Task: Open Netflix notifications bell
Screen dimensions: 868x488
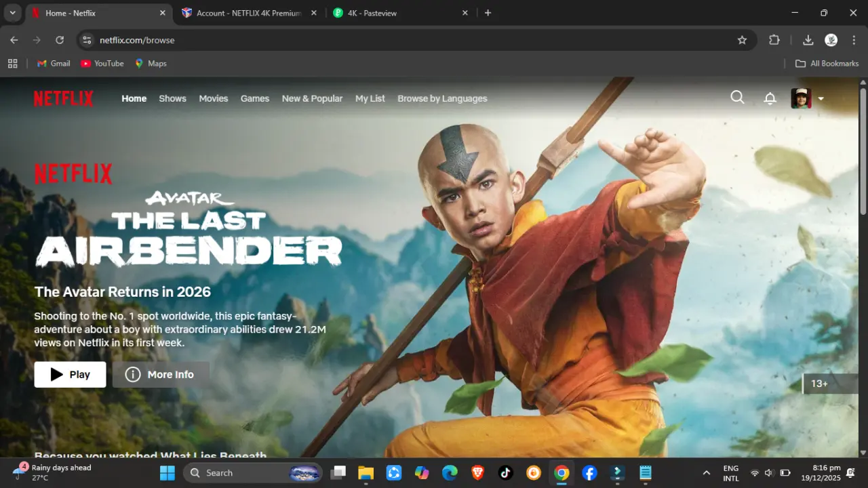Action: pos(770,98)
